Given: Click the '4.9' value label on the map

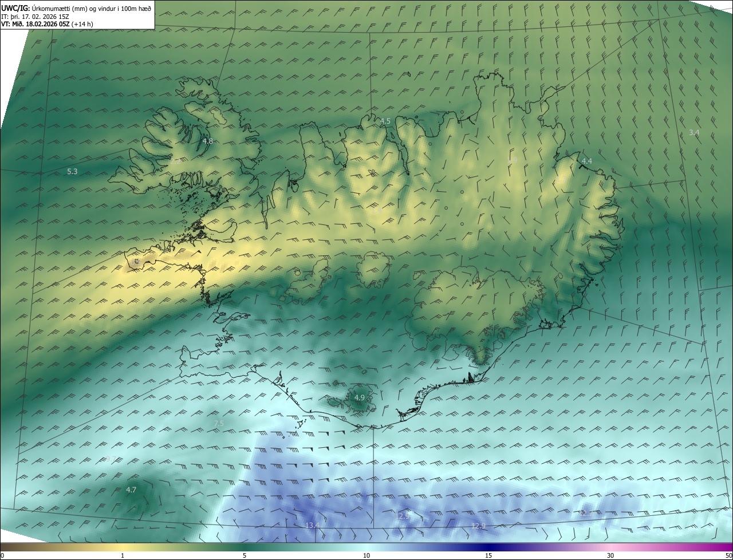Looking at the screenshot, I should point(360,397).
